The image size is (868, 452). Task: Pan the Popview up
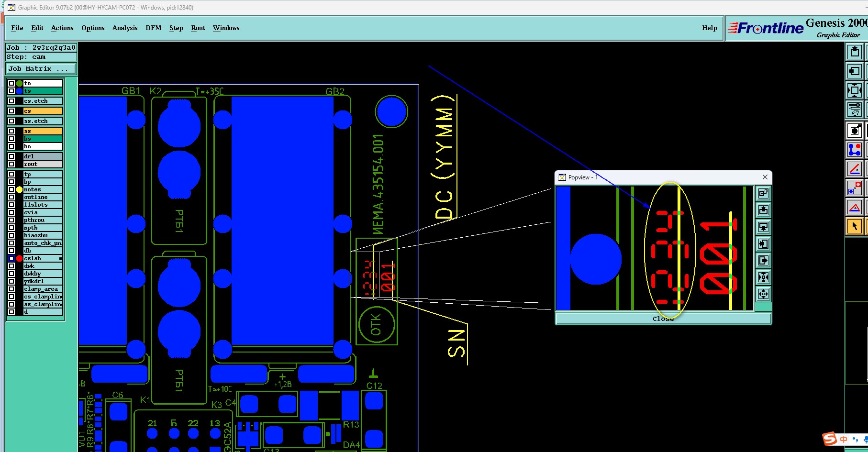click(764, 210)
